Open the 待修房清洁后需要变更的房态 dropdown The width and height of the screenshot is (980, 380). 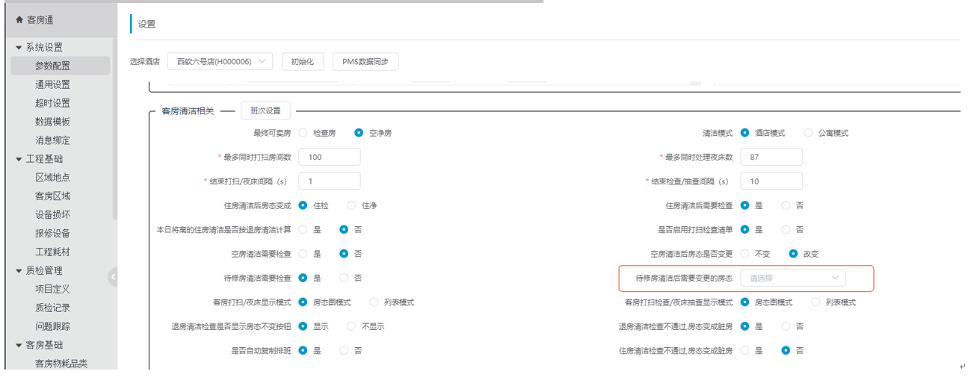tap(793, 278)
